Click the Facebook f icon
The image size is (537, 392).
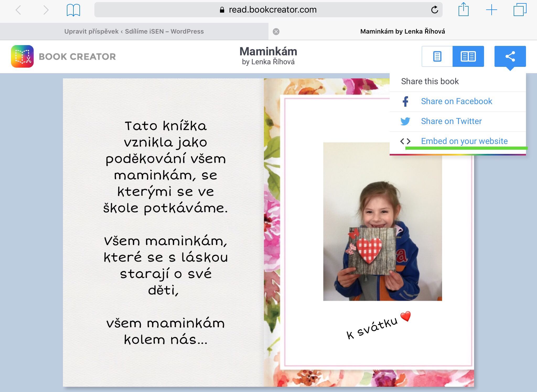pyautogui.click(x=405, y=101)
